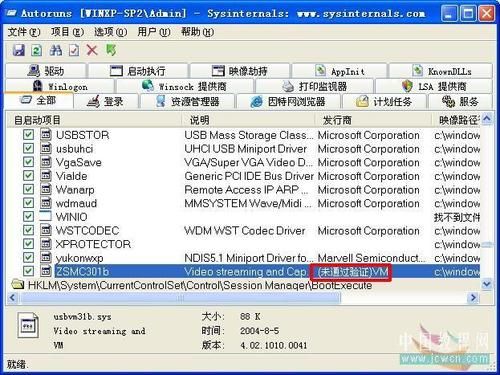Click the vertical scrollbar up arrow
This screenshot has width=500, height=375.
click(x=487, y=119)
